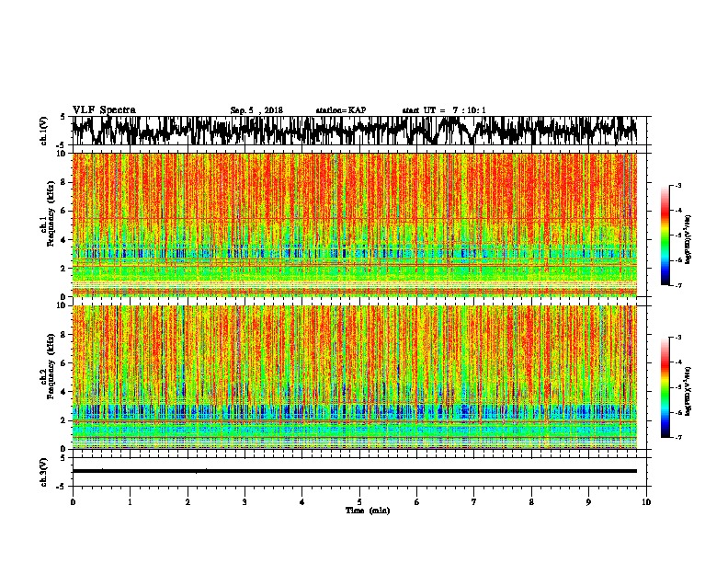The height and width of the screenshot is (563, 728).
Task: Click the 'start UT = 7:10:1' text
Action: pyautogui.click(x=444, y=110)
